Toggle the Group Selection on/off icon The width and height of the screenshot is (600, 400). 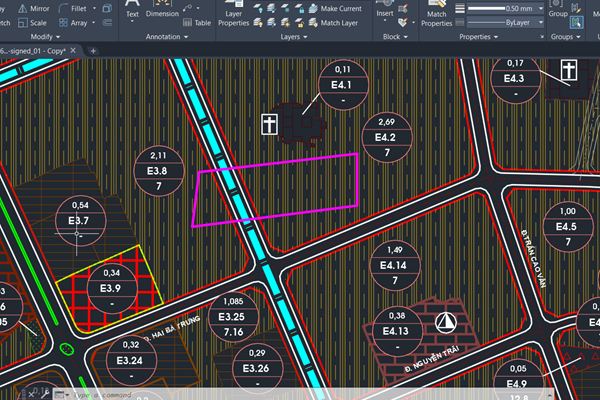tap(576, 23)
